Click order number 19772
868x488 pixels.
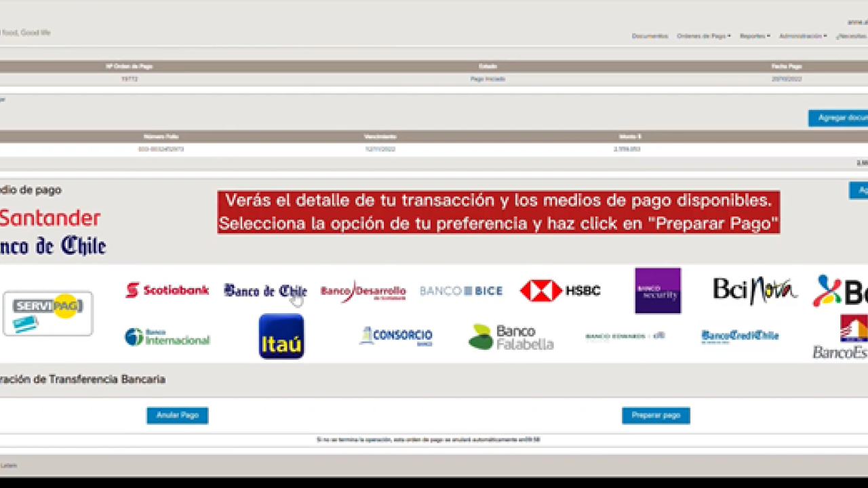pyautogui.click(x=130, y=79)
